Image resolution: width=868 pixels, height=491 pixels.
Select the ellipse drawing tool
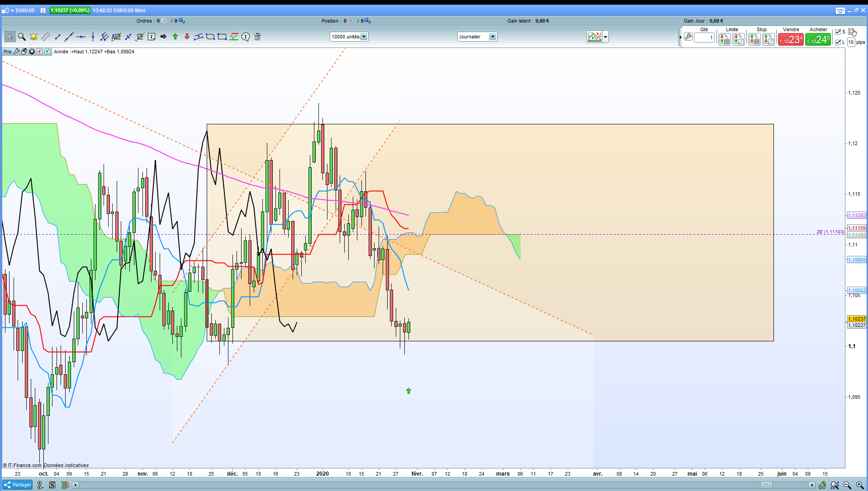point(210,37)
